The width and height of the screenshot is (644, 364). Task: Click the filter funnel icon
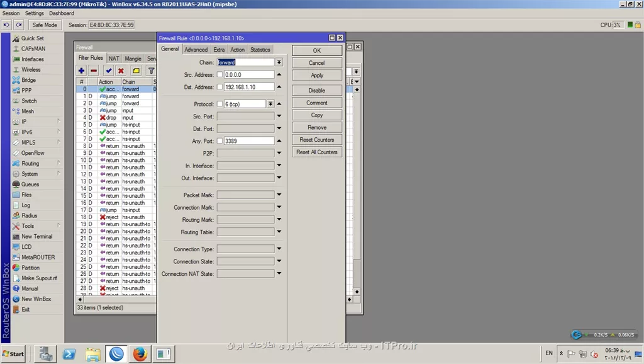coord(151,71)
